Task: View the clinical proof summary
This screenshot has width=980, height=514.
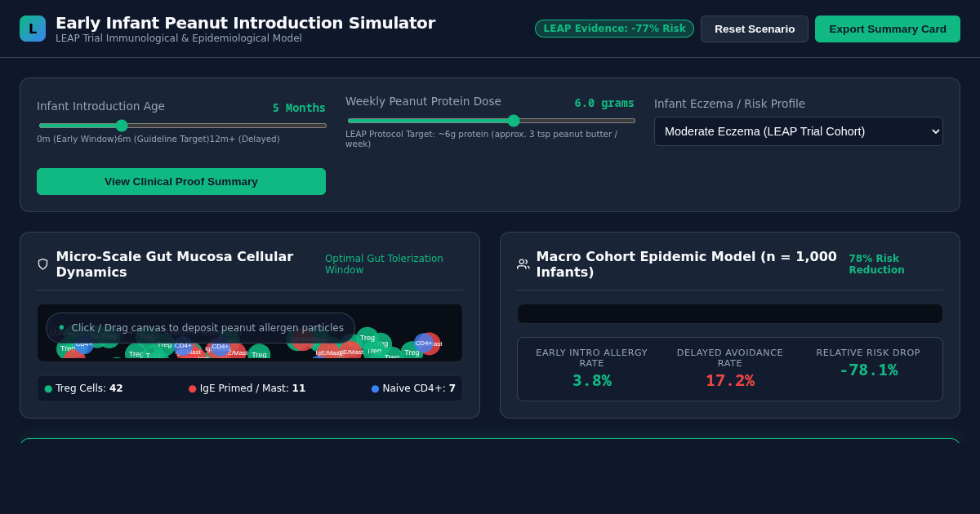Action: [x=181, y=181]
